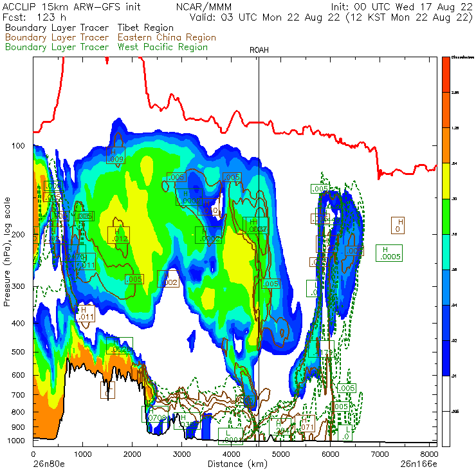The height and width of the screenshot is (476, 476).
Task: Click the 'H 0' brown contour label
Action: [x=398, y=226]
